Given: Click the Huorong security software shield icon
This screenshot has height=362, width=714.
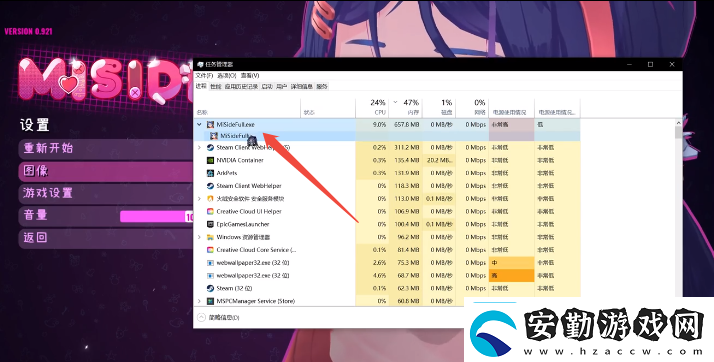Looking at the screenshot, I should click(210, 199).
